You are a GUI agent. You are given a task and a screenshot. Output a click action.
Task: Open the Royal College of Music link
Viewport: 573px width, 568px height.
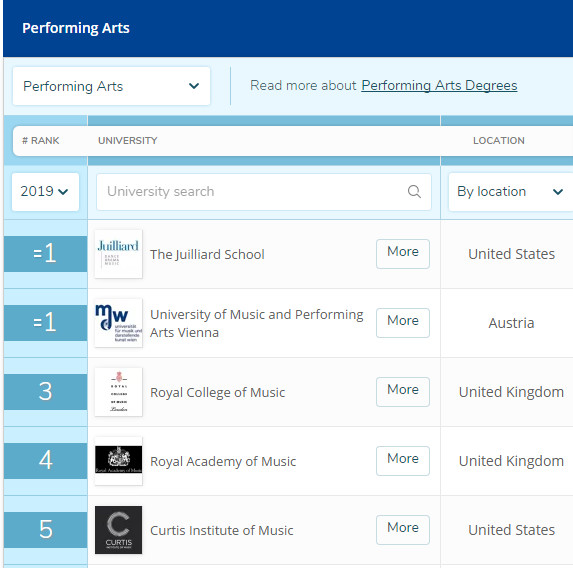(x=217, y=393)
